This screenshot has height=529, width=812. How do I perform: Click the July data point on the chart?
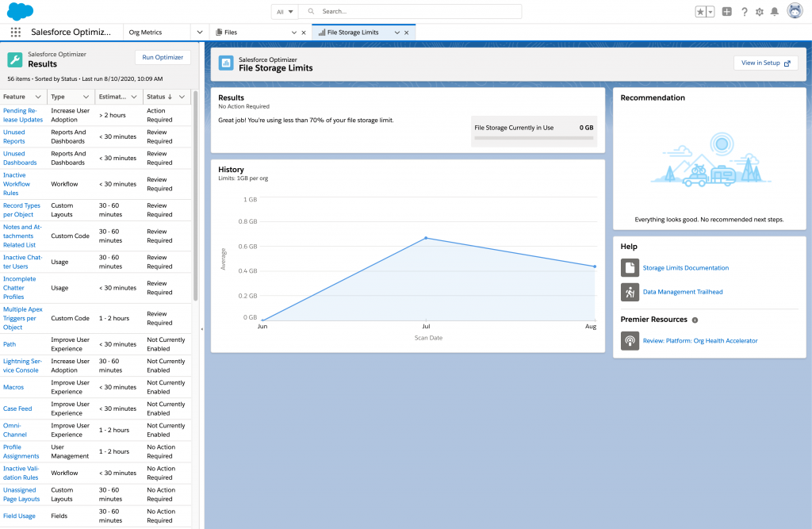426,238
